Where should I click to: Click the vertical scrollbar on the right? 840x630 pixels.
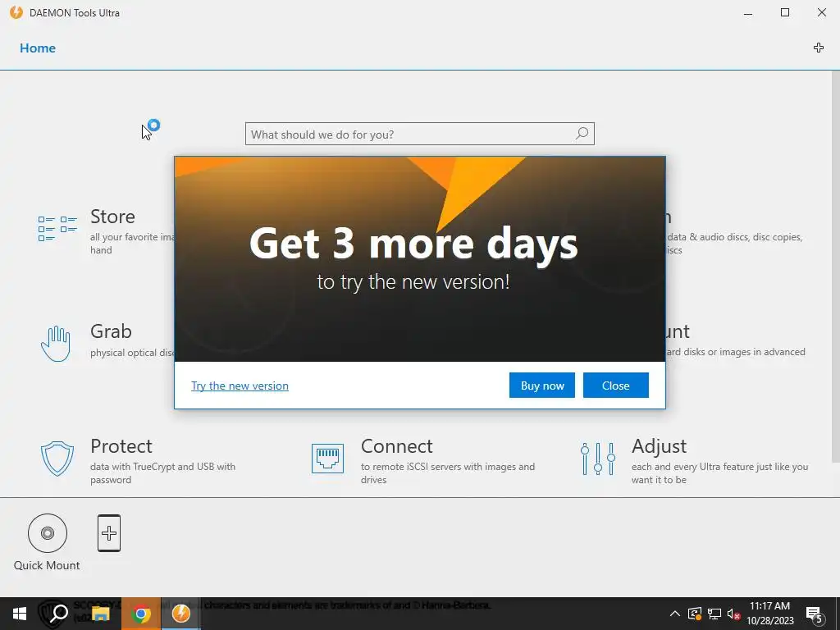click(835, 267)
